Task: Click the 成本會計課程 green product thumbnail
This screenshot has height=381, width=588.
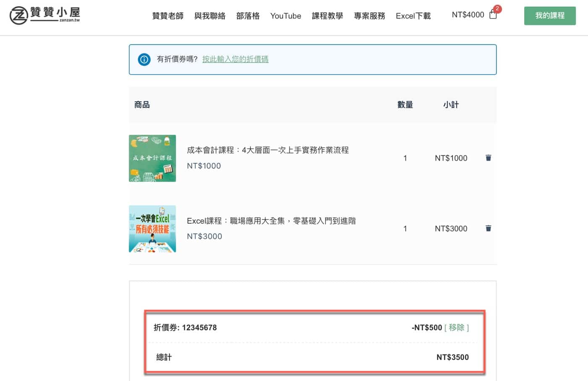Action: coord(152,158)
